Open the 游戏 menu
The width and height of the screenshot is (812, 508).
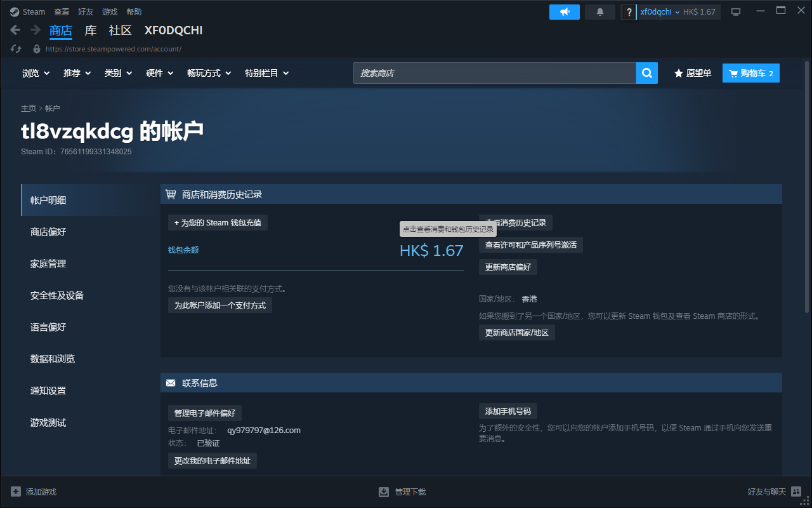(x=110, y=12)
